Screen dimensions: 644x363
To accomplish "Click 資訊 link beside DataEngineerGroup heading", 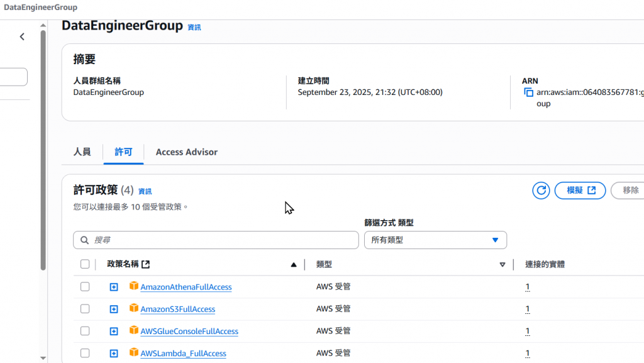I will (x=194, y=28).
